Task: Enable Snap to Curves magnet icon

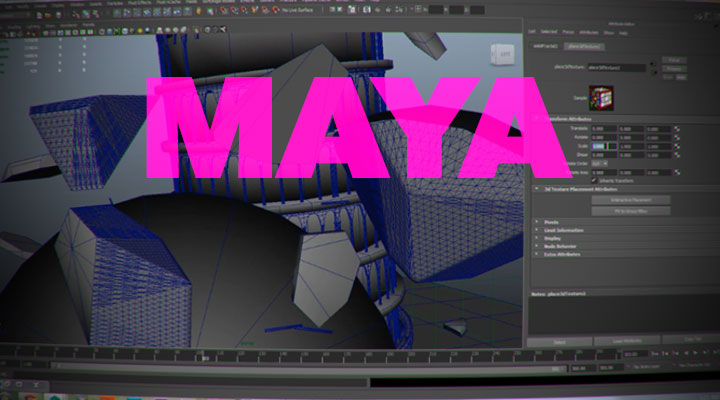Action: [234, 10]
